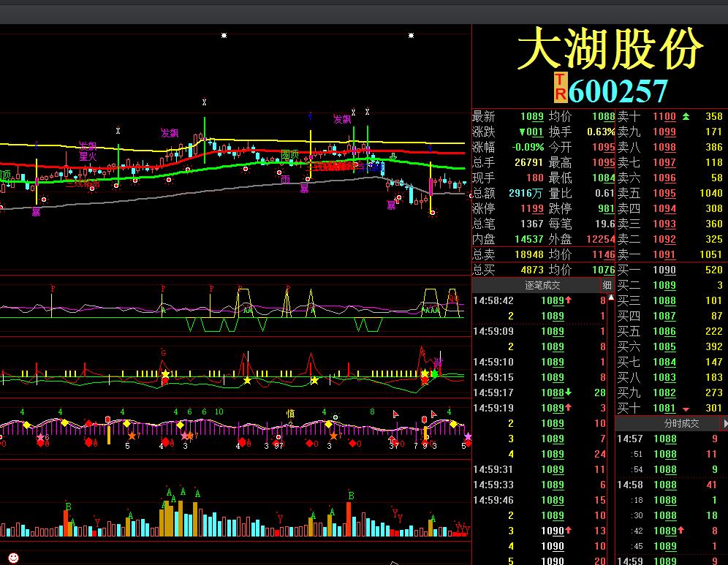Click the 买五 bid price 1086

click(664, 331)
